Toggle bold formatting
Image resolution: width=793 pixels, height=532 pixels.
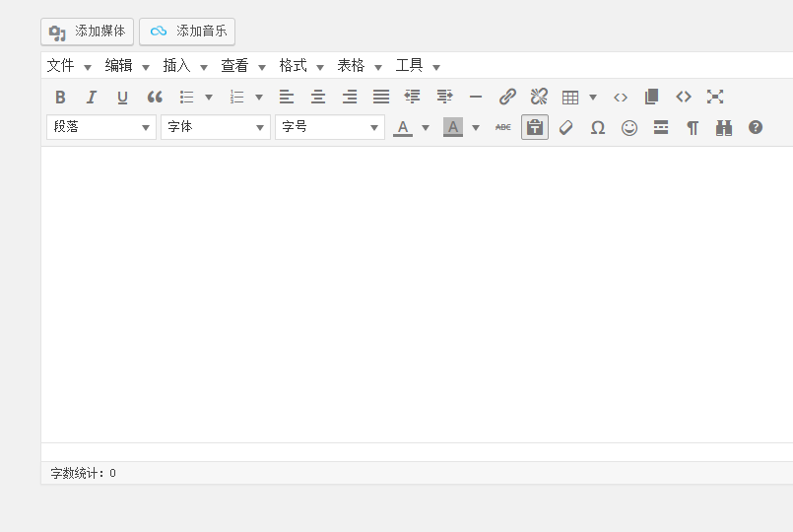[x=60, y=97]
